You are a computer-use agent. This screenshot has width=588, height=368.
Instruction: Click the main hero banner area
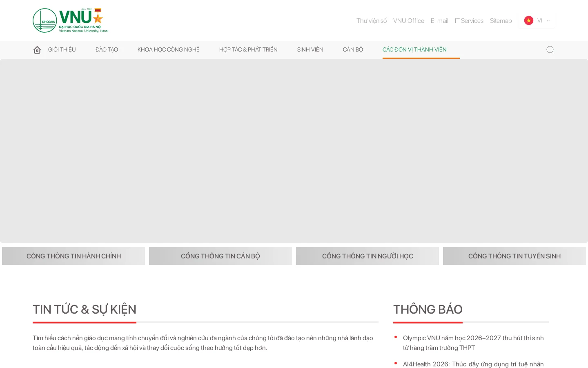(294, 151)
